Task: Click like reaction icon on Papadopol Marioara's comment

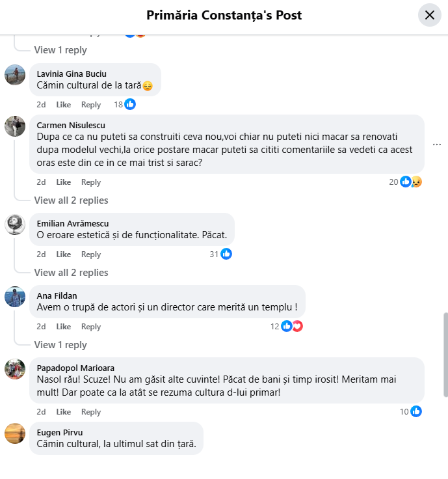Action: point(416,411)
